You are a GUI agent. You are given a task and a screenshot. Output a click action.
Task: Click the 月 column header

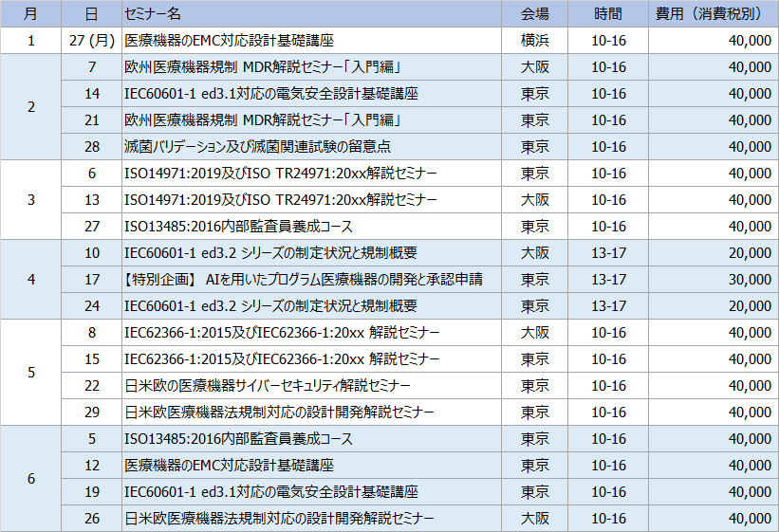30,14
